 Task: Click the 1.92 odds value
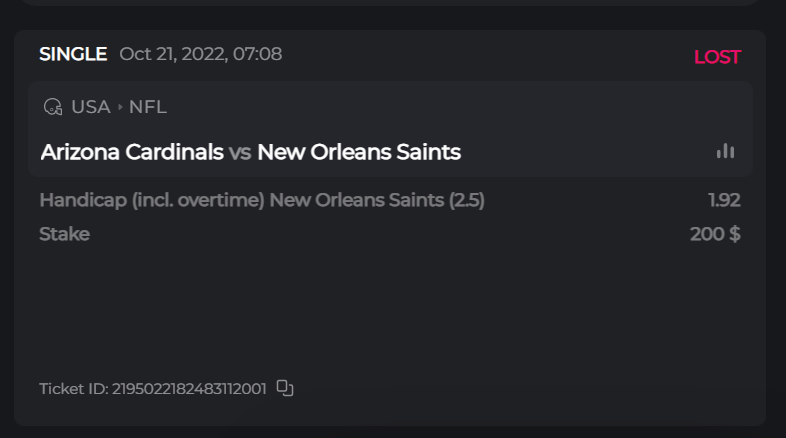coord(724,200)
